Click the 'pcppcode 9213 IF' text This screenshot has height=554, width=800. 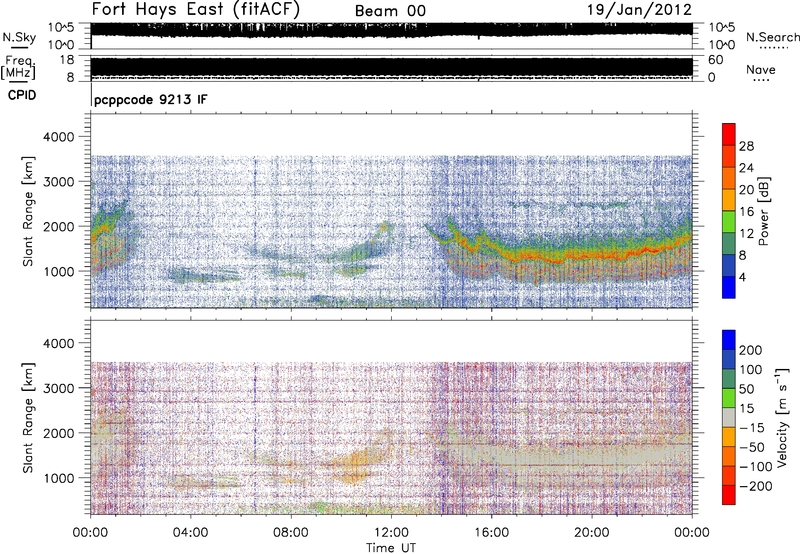151,99
